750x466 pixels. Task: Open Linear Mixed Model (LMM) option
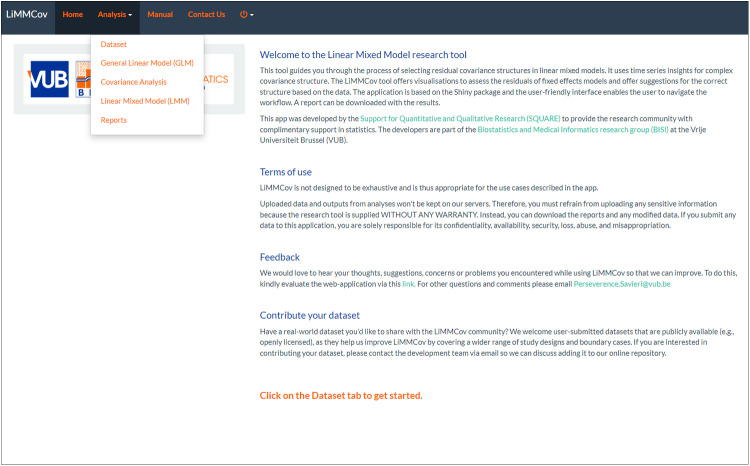pos(147,101)
